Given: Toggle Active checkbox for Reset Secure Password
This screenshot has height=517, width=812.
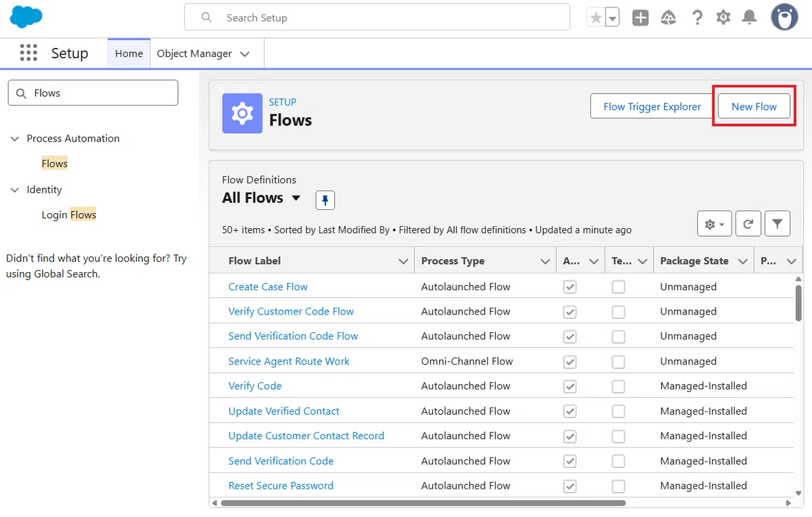Looking at the screenshot, I should click(570, 486).
